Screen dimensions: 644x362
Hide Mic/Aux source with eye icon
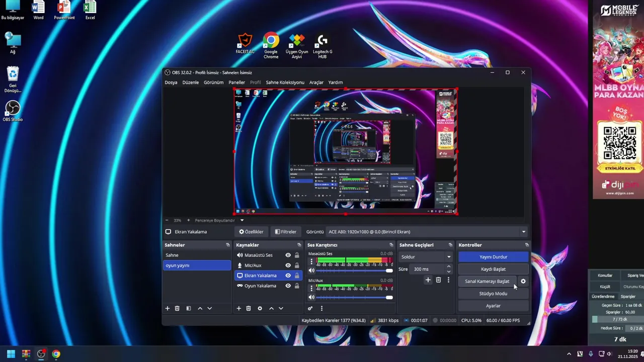(288, 265)
